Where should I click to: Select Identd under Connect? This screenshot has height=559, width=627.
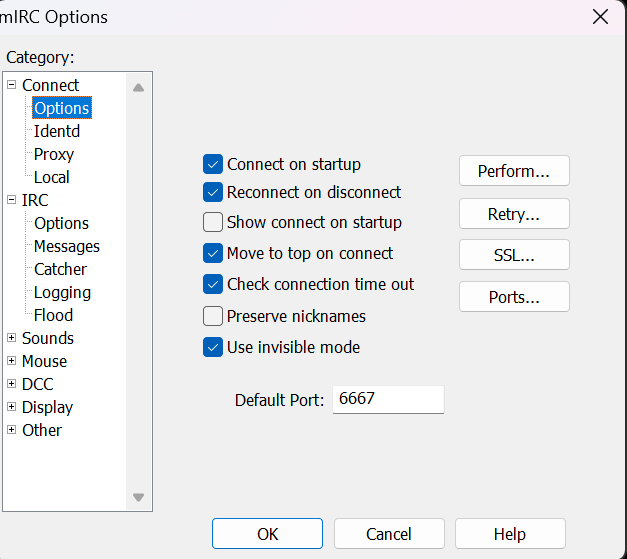56,131
